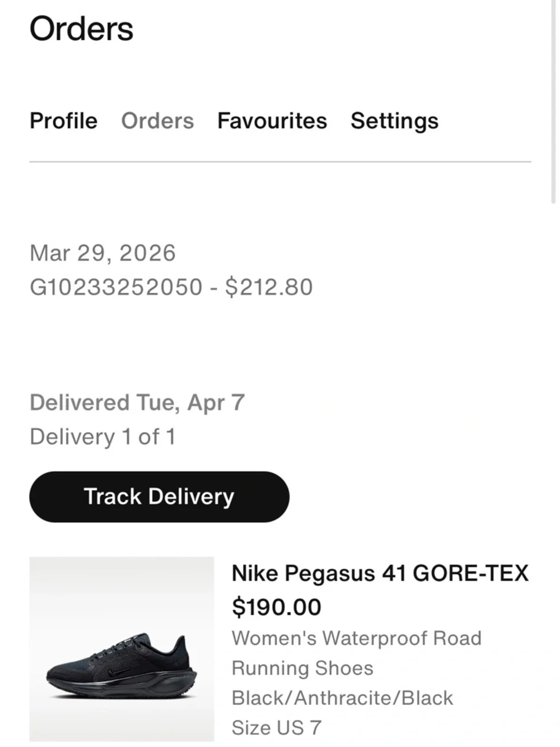Switch to the Favourites tab
Screen dimensions: 560x747
click(272, 121)
